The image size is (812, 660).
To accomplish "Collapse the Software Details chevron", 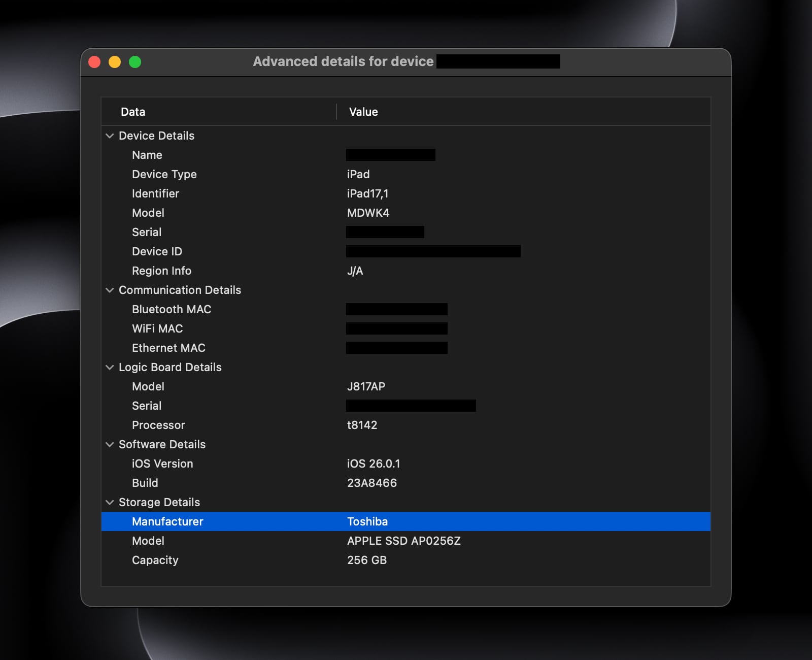I will tap(110, 445).
